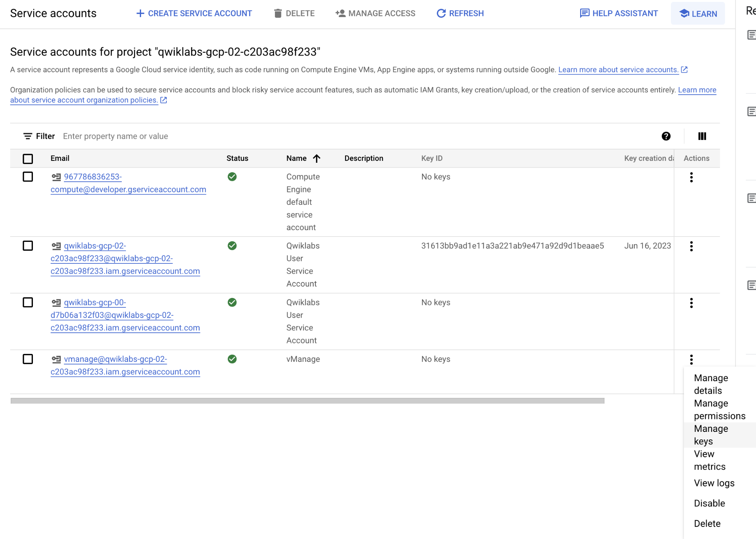Open the qwiklabs-gcp-00-d7b06a132f03 account email link
Viewport: 756px width, 539px height.
(125, 315)
